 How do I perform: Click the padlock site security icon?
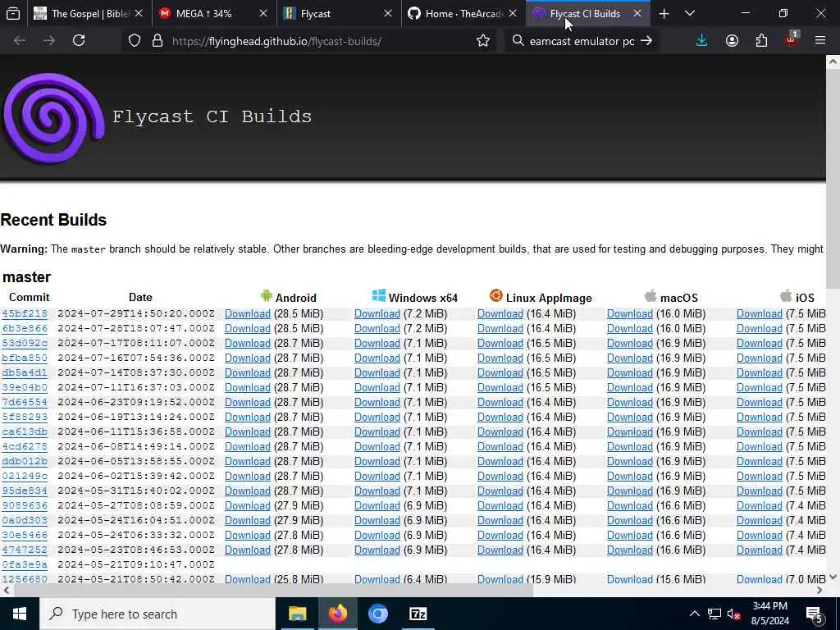pyautogui.click(x=157, y=41)
